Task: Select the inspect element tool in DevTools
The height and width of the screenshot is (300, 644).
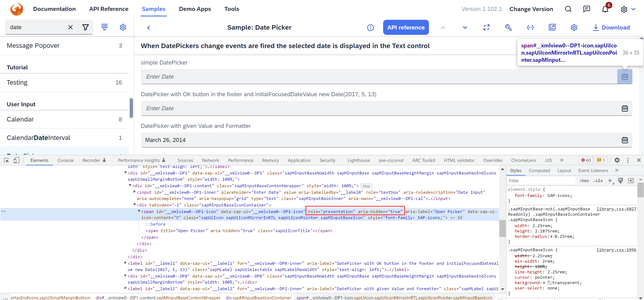Action: pyautogui.click(x=6, y=160)
